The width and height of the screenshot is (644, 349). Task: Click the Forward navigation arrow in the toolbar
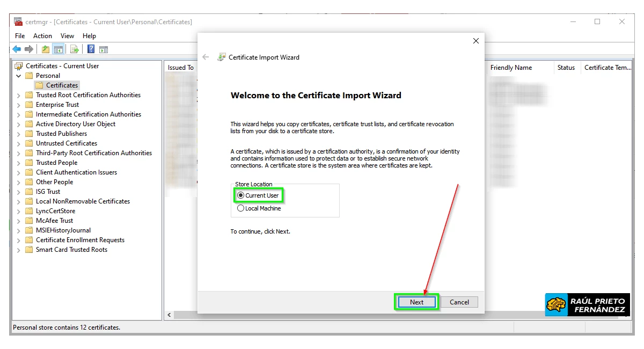click(28, 49)
